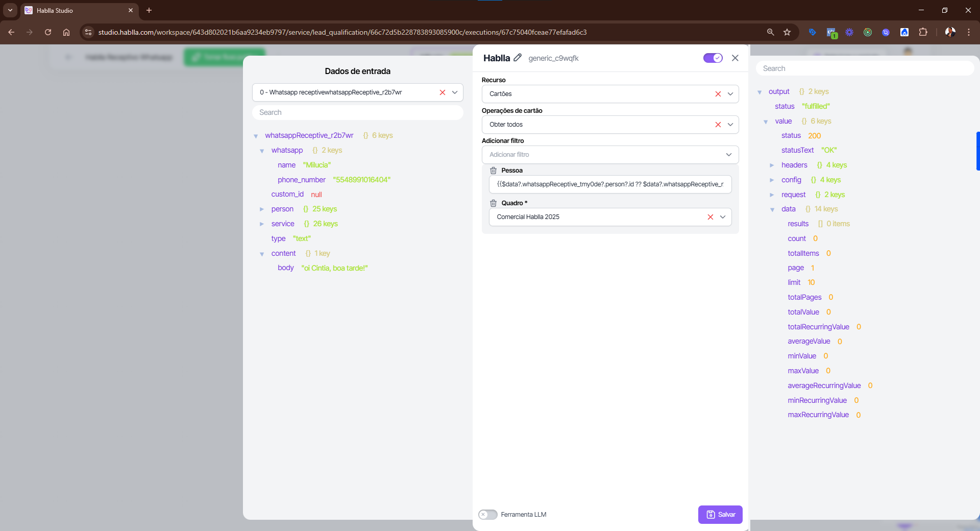Clear the Obter todos operation selection
The image size is (980, 531).
pyautogui.click(x=718, y=125)
